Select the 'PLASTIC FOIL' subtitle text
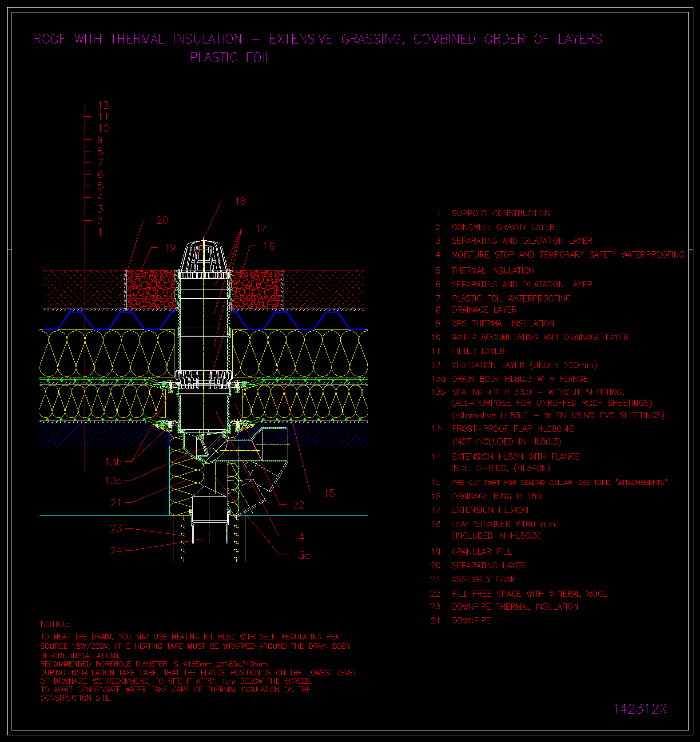Image resolution: width=700 pixels, height=742 pixels. pos(231,58)
